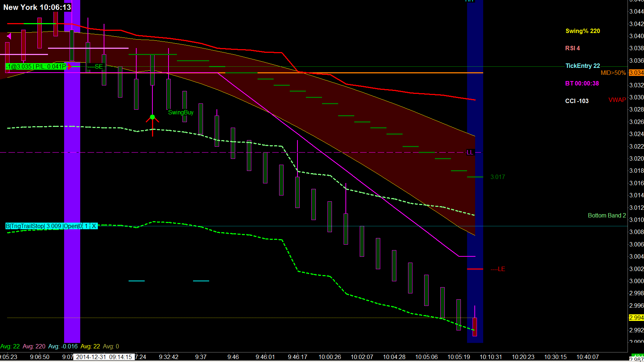Click the red arrow on the position marker
This screenshot has width=644, height=362.
click(x=69, y=66)
